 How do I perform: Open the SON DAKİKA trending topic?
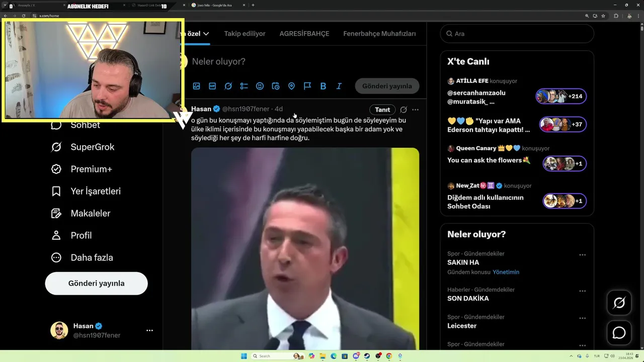pos(468,298)
